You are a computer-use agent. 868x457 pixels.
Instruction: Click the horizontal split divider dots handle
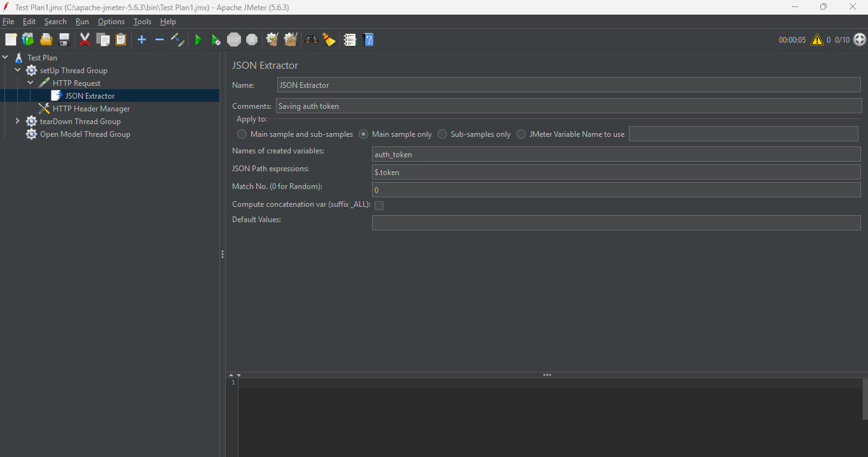click(547, 375)
